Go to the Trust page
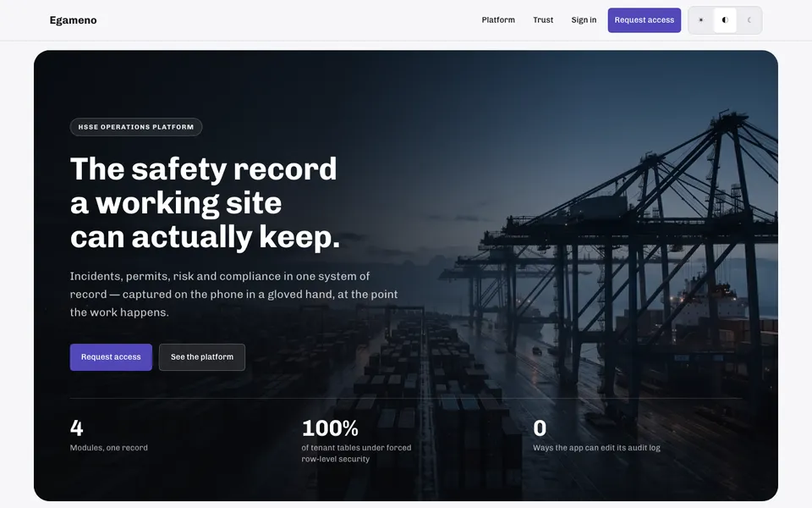 point(543,20)
